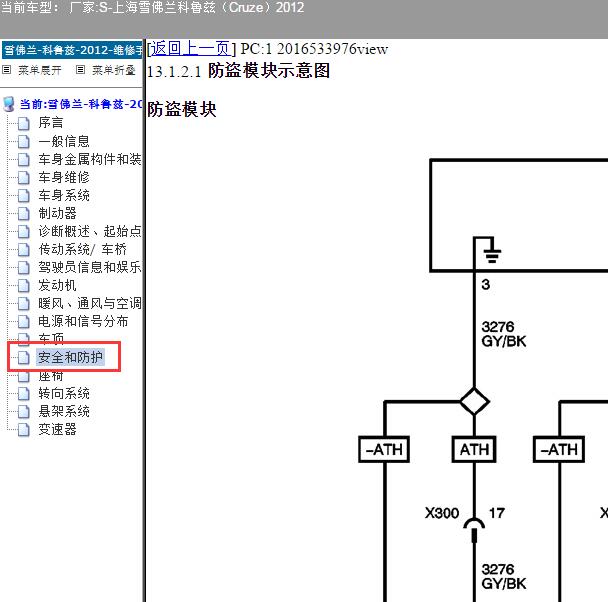The width and height of the screenshot is (608, 602).
Task: Click the 返回上一页 link
Action: [190, 49]
